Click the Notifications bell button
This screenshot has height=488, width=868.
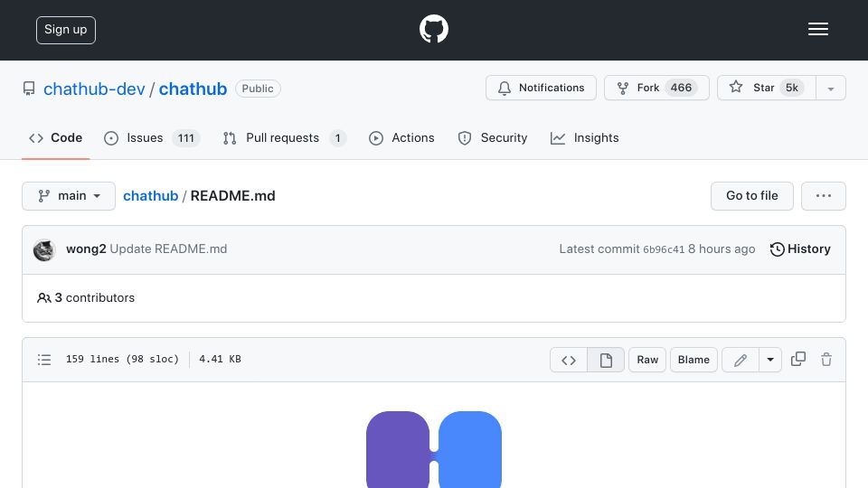tap(541, 88)
